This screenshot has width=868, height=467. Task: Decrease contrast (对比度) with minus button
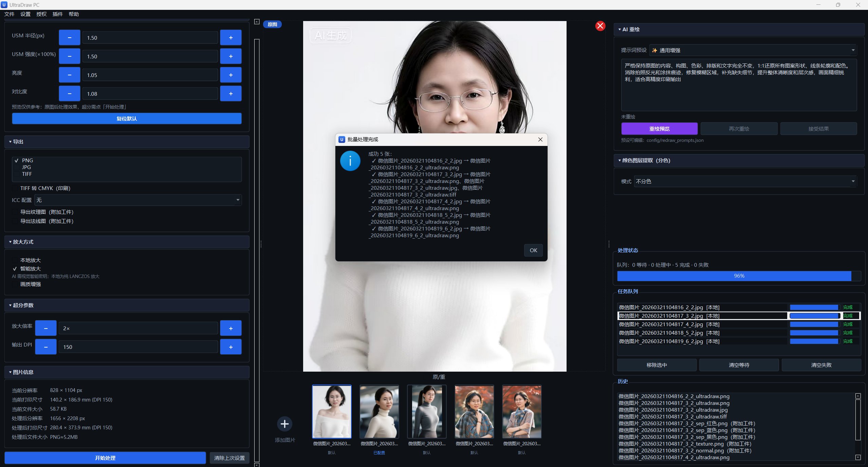tap(69, 94)
